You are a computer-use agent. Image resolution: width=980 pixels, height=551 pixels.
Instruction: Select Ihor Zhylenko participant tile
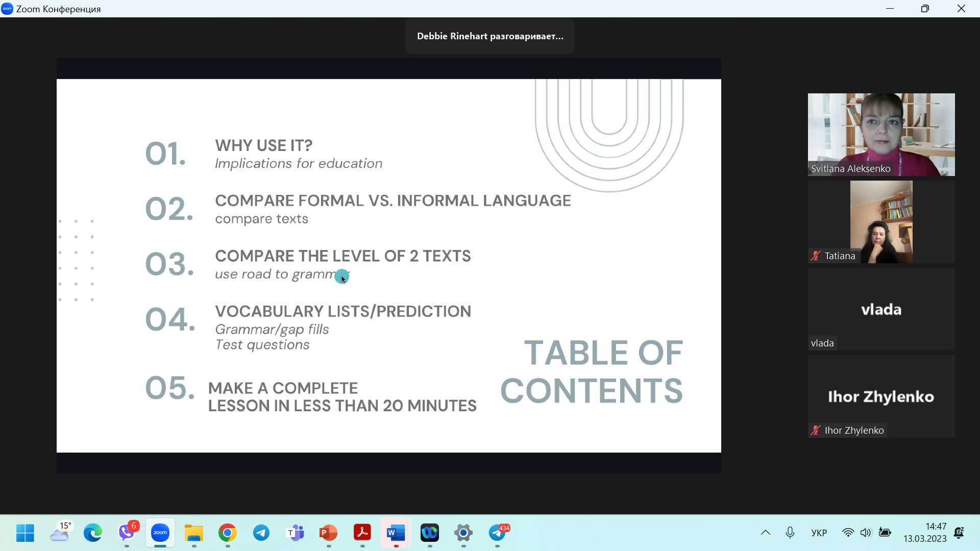pyautogui.click(x=881, y=396)
